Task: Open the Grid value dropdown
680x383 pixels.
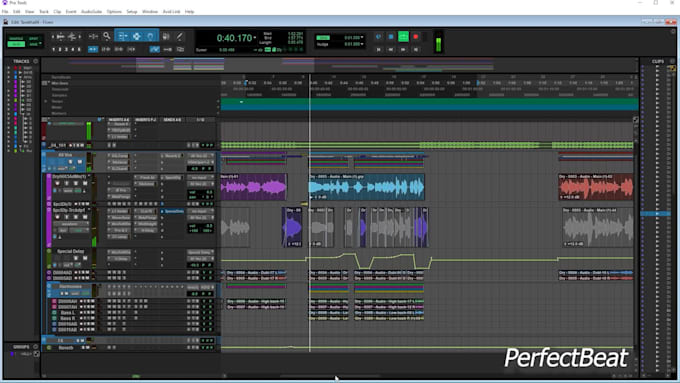Action: click(362, 38)
